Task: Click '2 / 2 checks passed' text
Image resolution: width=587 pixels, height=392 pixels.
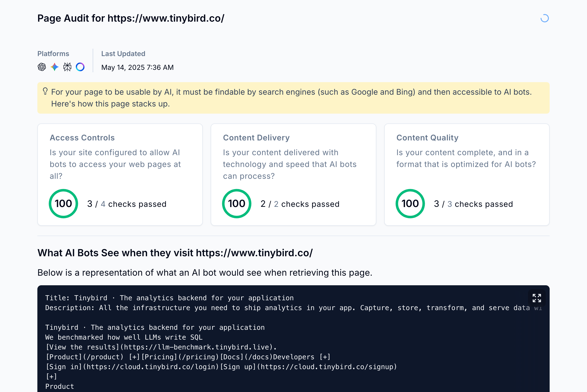Action: click(x=300, y=204)
